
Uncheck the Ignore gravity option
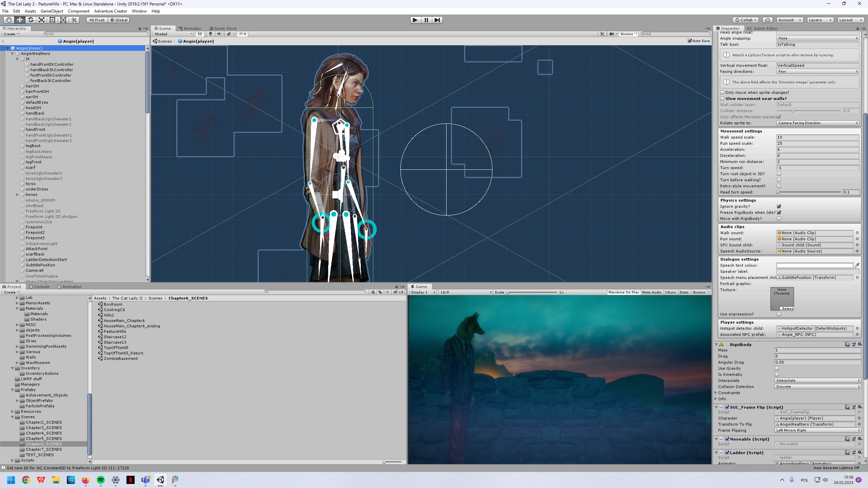(x=779, y=206)
